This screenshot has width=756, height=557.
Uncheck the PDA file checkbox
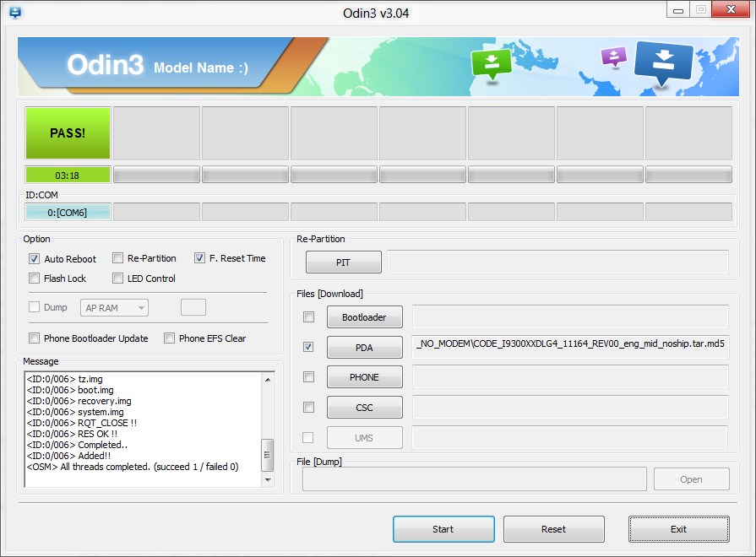coord(308,347)
